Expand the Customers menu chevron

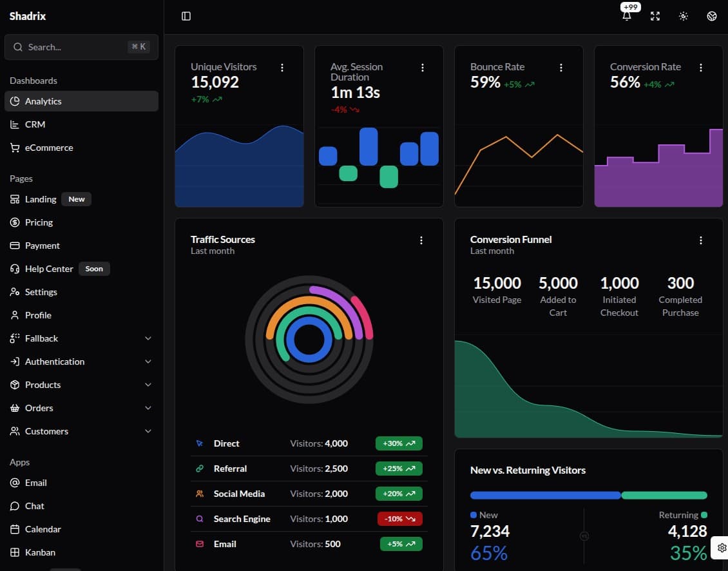pyautogui.click(x=148, y=431)
